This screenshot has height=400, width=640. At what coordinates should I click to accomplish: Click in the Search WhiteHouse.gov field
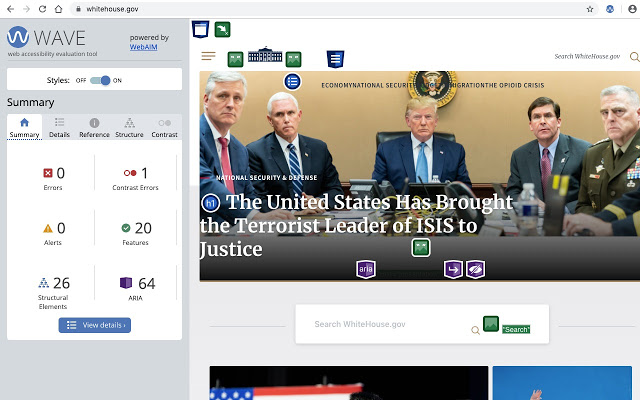click(x=390, y=324)
